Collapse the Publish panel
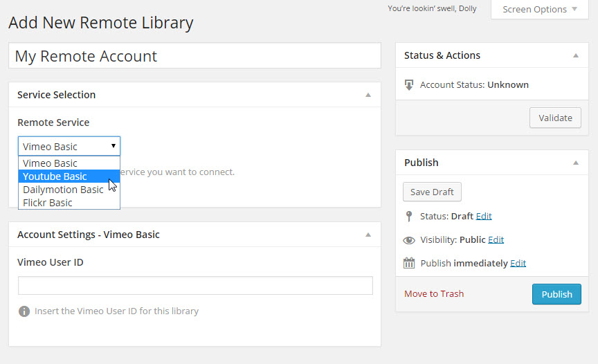Screen dimensions: 598x364 coord(576,163)
